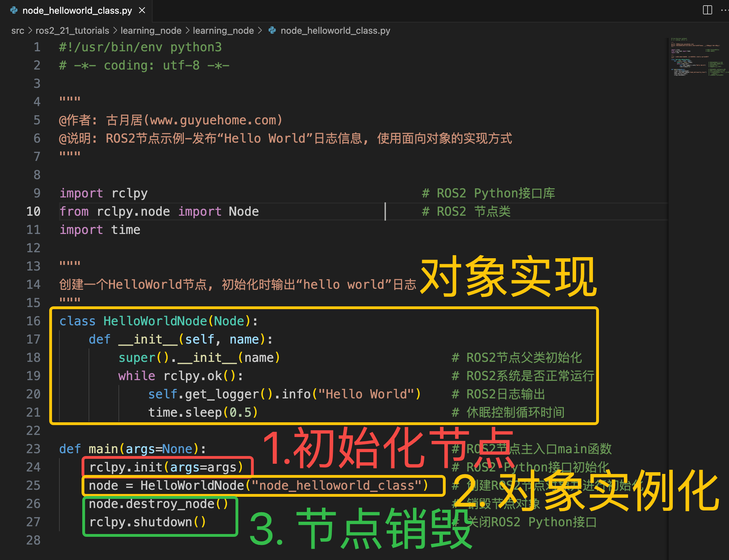The width and height of the screenshot is (729, 560).
Task: Click the split editor right icon
Action: point(707,10)
